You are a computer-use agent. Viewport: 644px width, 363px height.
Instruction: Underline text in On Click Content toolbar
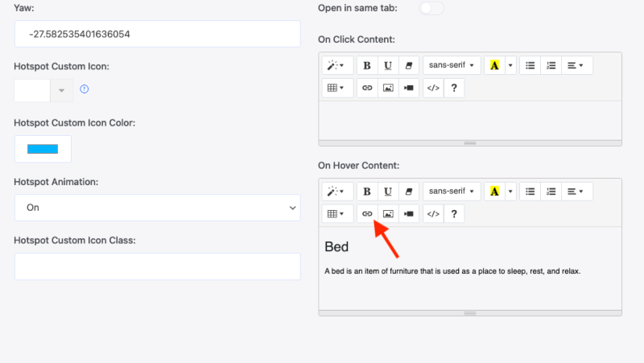(x=388, y=65)
